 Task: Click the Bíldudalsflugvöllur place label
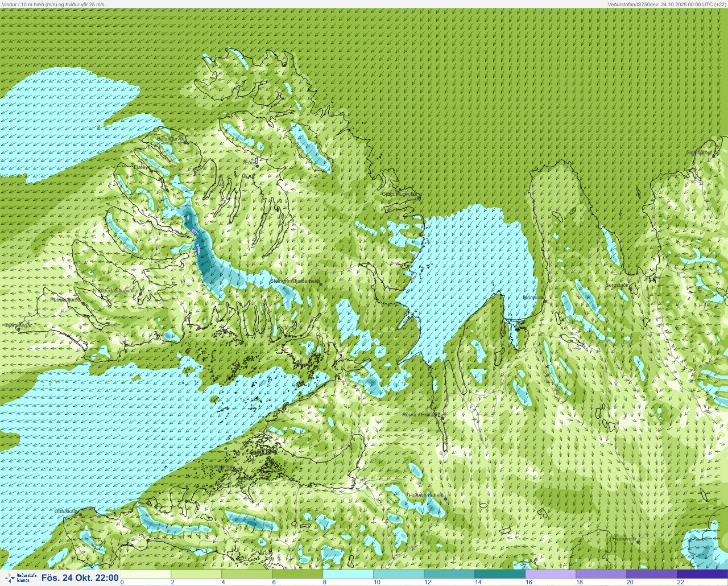[118, 290]
